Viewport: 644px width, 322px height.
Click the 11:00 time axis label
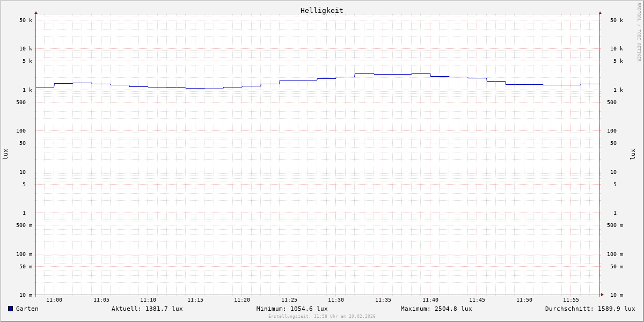click(x=54, y=300)
